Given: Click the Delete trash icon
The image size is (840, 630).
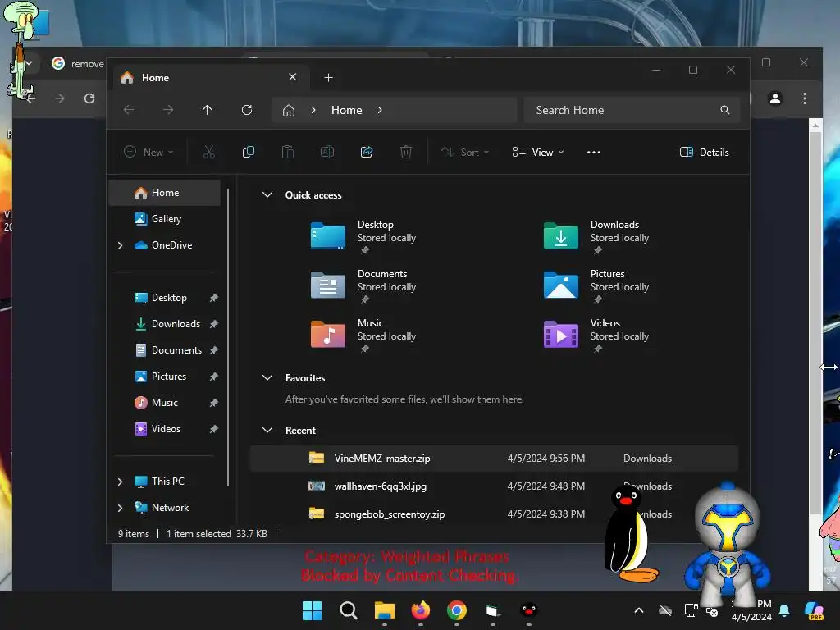Looking at the screenshot, I should pos(406,152).
